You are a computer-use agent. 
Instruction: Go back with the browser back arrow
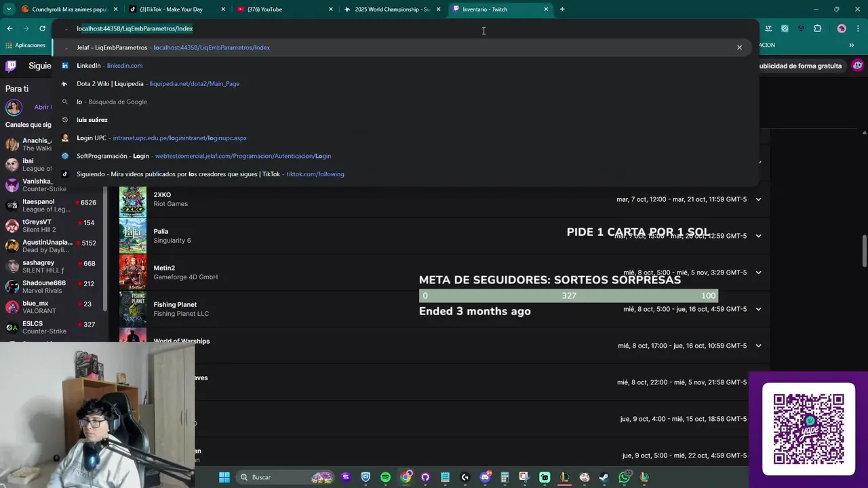tap(9, 28)
